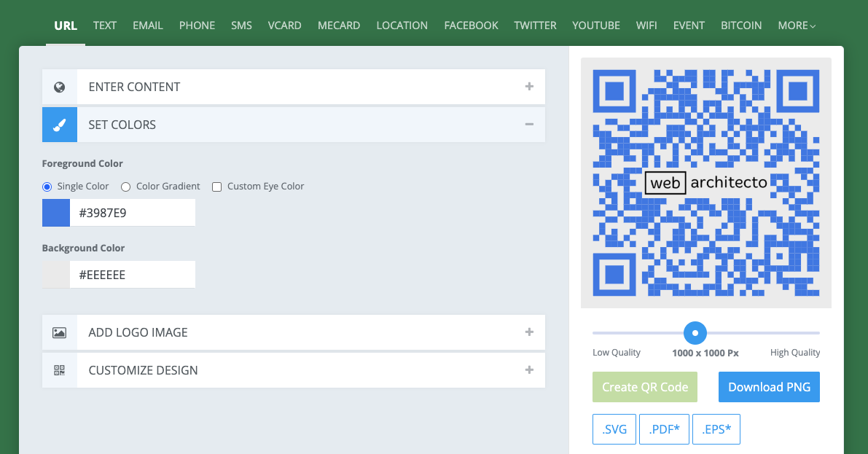
Task: Open the MORE dropdown in top navigation
Action: tap(796, 26)
